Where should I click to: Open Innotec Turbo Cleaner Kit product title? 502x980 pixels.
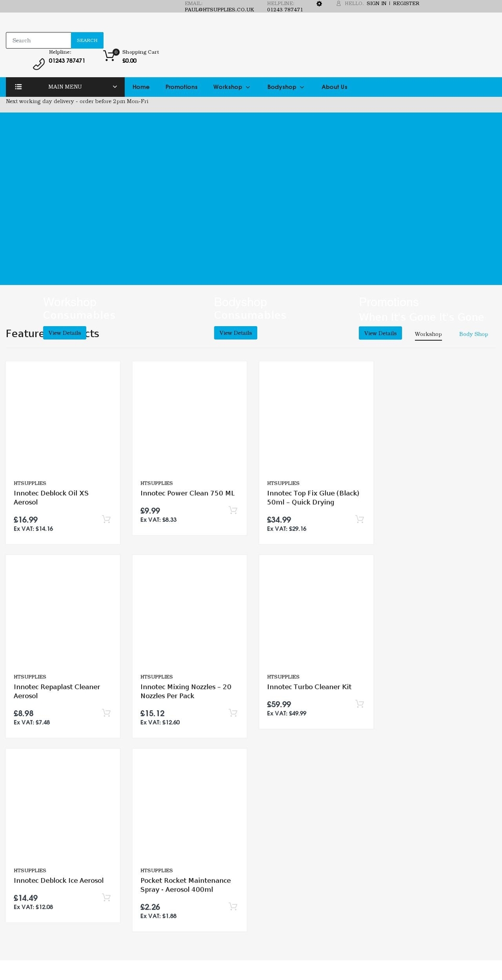[x=309, y=687]
